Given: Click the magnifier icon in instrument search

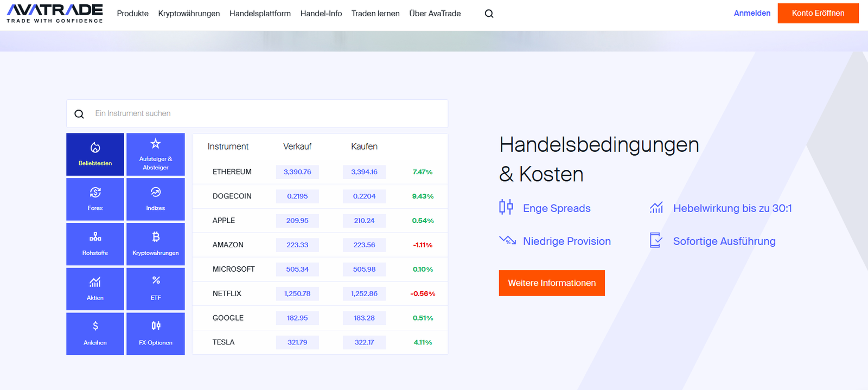Looking at the screenshot, I should point(79,114).
